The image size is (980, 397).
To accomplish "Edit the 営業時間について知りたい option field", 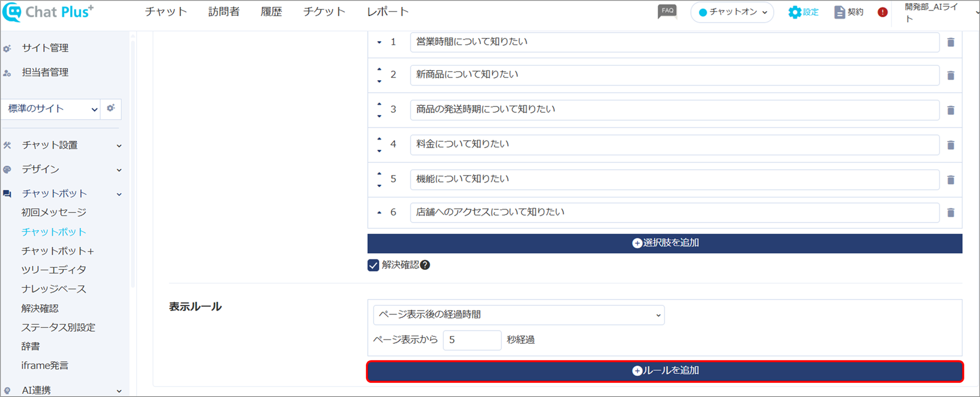I will (x=675, y=42).
